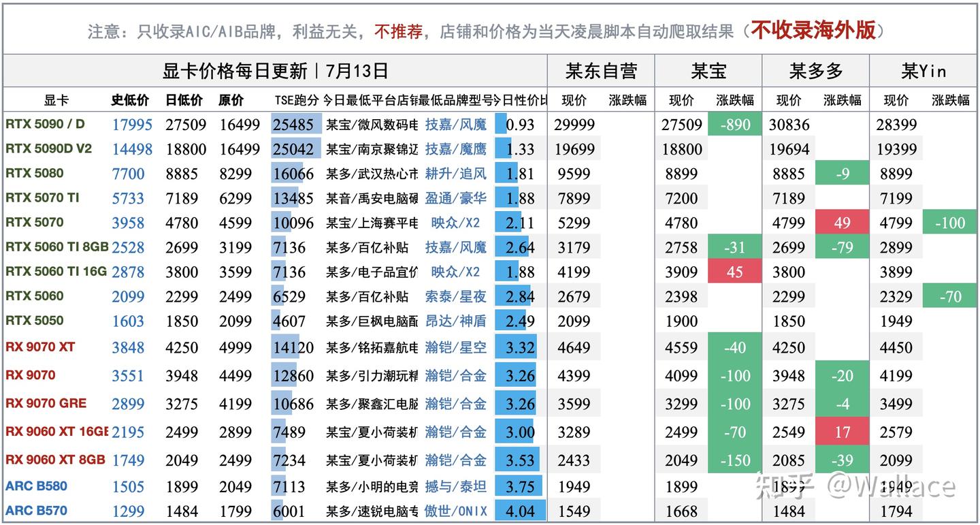Viewport: 980px width, 525px height.
Task: Click the value ratio 4.04 bar
Action: (x=520, y=511)
